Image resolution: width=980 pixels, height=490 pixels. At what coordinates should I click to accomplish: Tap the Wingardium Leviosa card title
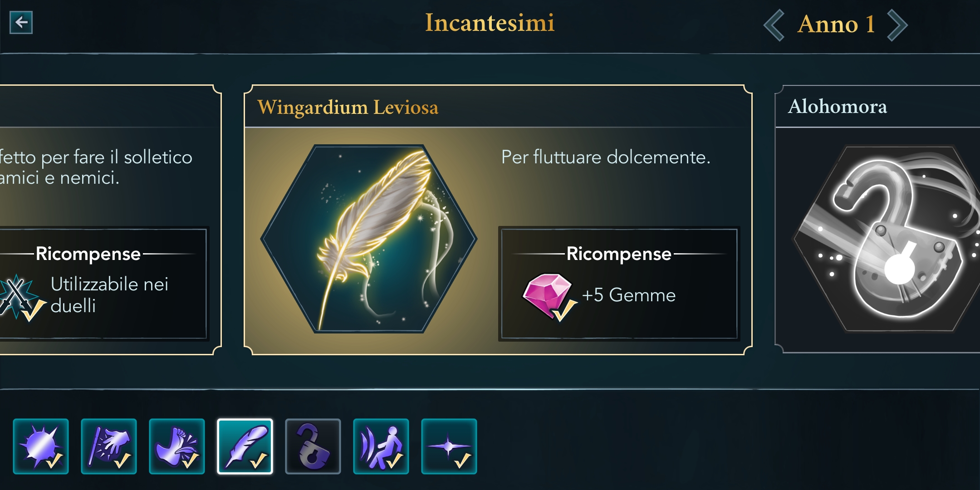coord(348,108)
